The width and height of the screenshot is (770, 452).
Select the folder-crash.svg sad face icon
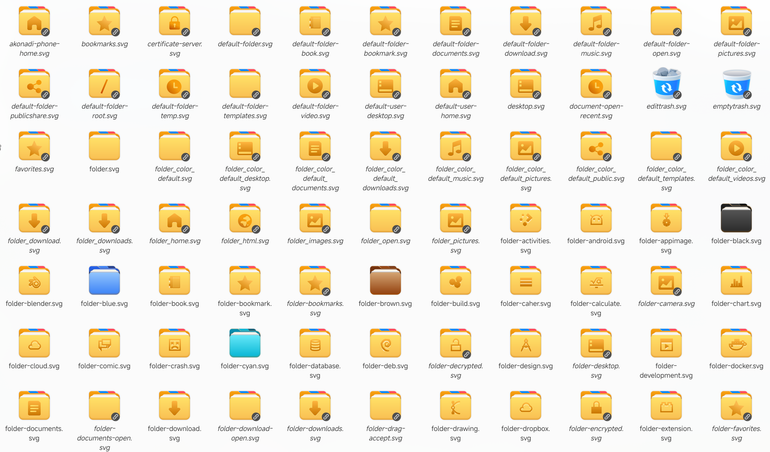[x=174, y=343]
